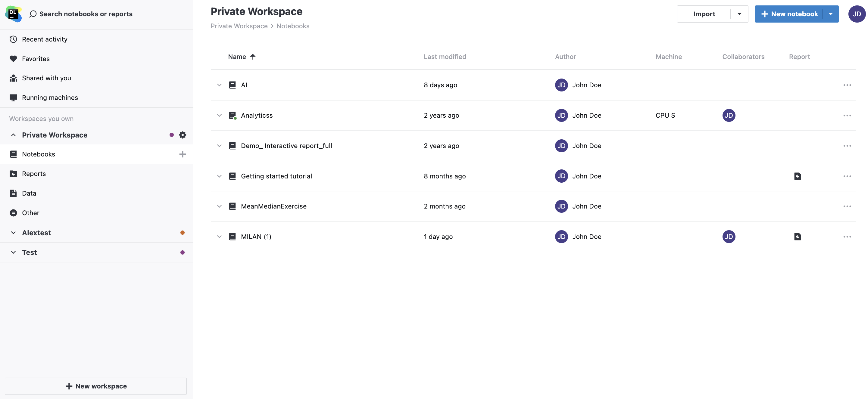Screen dimensions: 868x399
Task: Expand the Alextest workspace
Action: pyautogui.click(x=14, y=232)
